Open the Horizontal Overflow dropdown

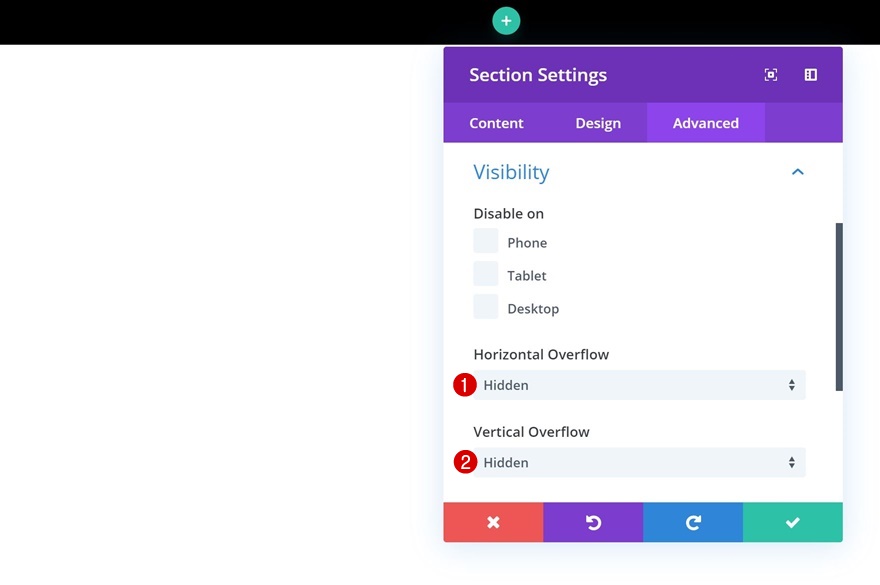click(x=640, y=385)
